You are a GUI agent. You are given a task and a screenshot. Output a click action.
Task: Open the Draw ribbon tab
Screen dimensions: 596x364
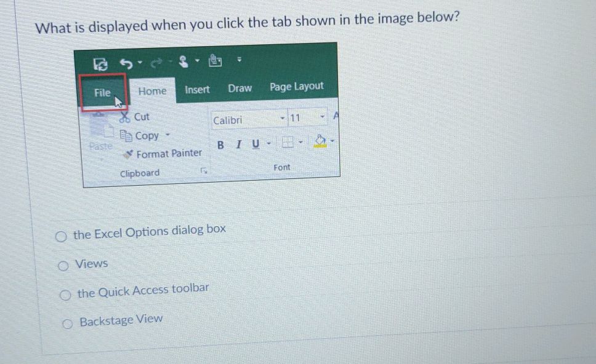coord(240,88)
